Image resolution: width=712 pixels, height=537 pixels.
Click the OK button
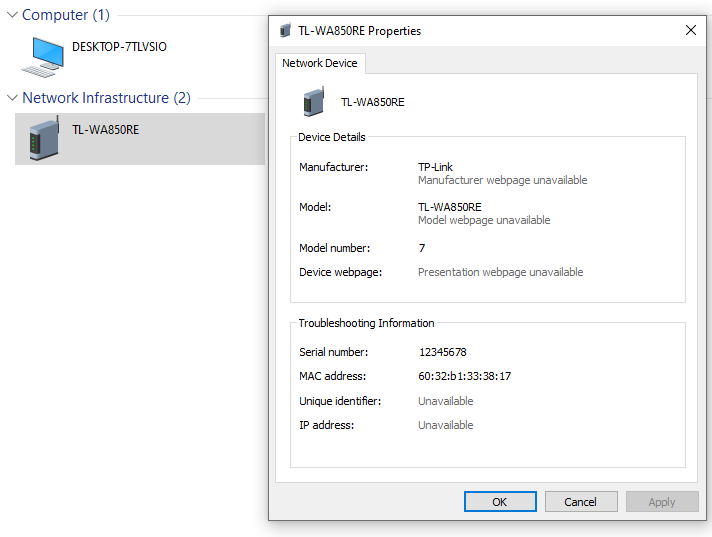(500, 502)
